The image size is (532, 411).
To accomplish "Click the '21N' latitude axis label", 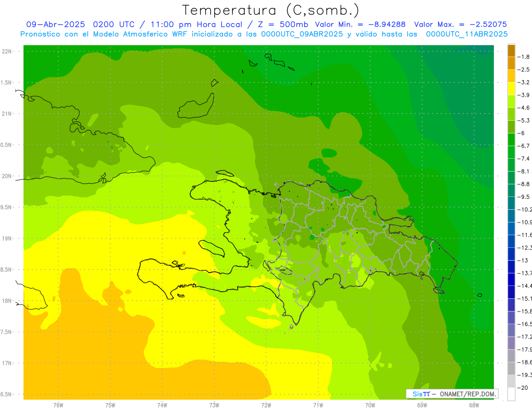I will pos(6,114).
